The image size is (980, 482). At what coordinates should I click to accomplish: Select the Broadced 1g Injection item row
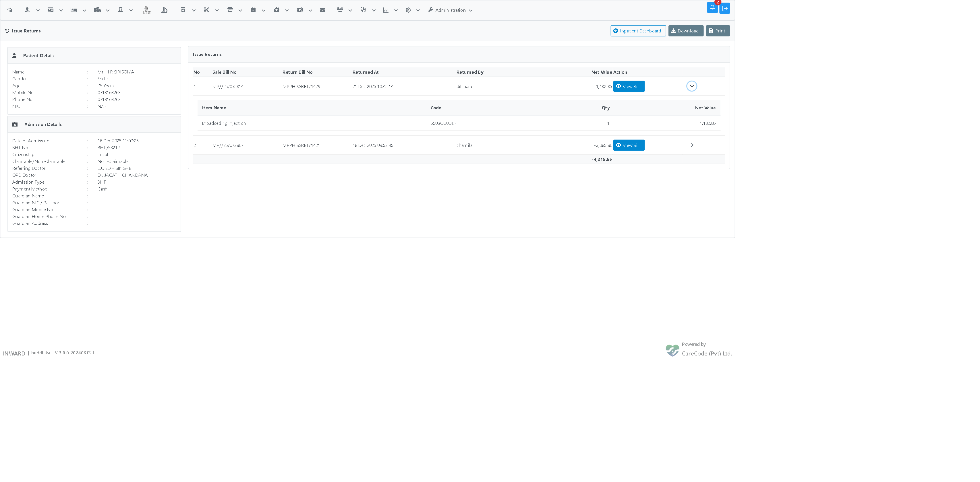[459, 123]
